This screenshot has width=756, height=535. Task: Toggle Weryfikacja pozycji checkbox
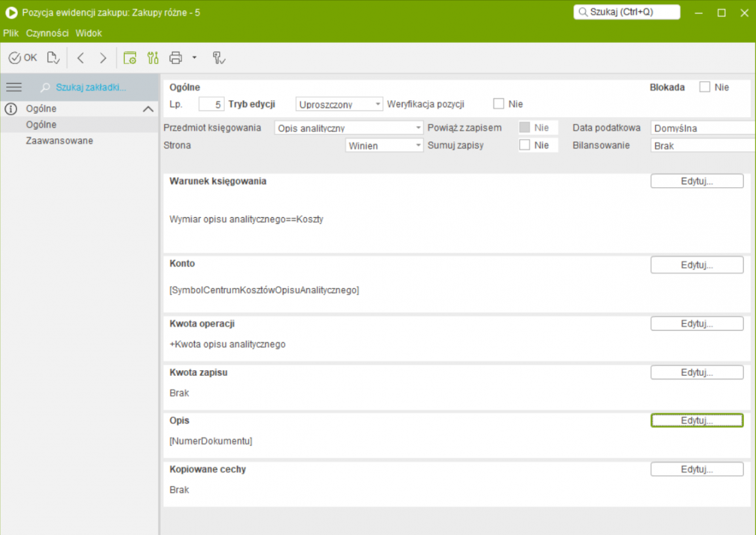pos(499,104)
